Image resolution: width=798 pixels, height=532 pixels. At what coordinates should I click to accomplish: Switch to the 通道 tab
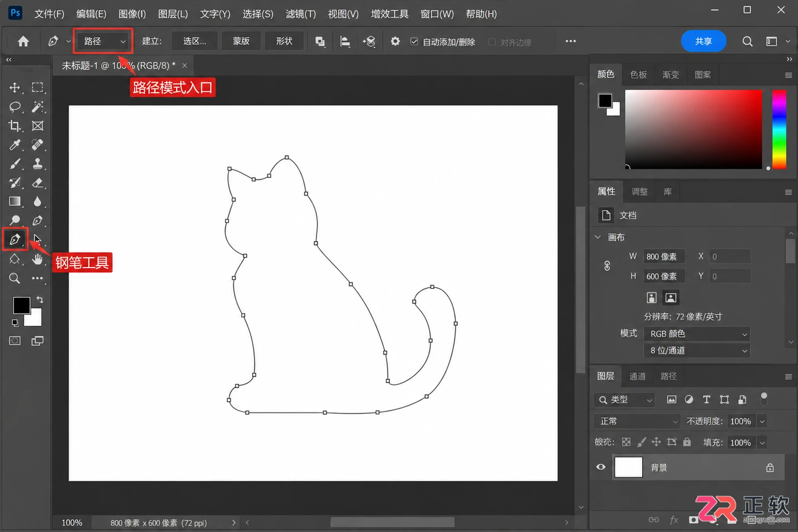[637, 376]
